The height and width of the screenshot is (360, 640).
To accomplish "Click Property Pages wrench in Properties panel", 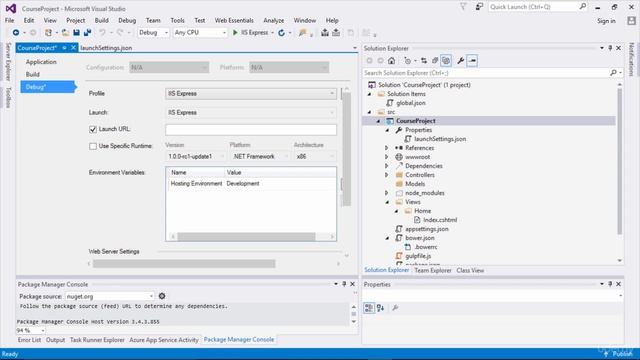I will tap(395, 308).
